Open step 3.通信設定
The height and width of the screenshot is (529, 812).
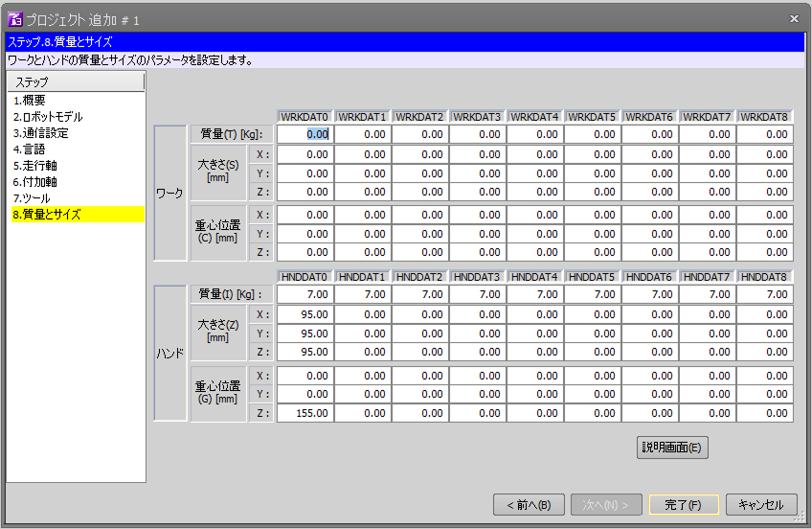40,133
